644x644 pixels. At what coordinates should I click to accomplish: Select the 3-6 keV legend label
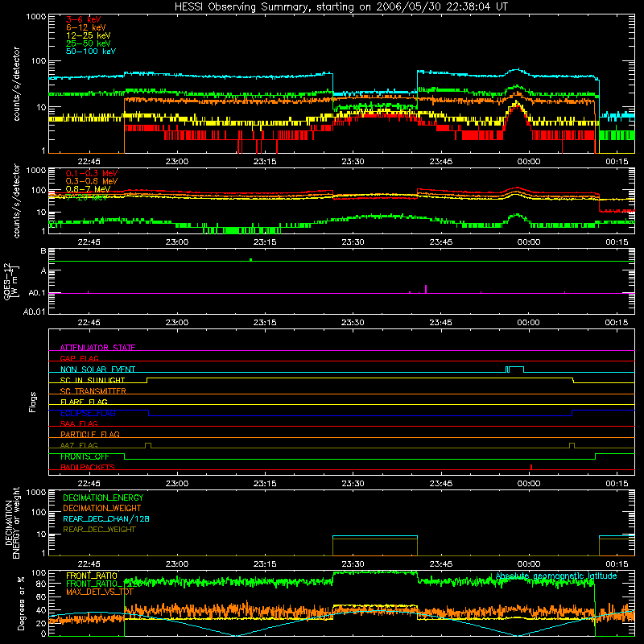point(83,19)
